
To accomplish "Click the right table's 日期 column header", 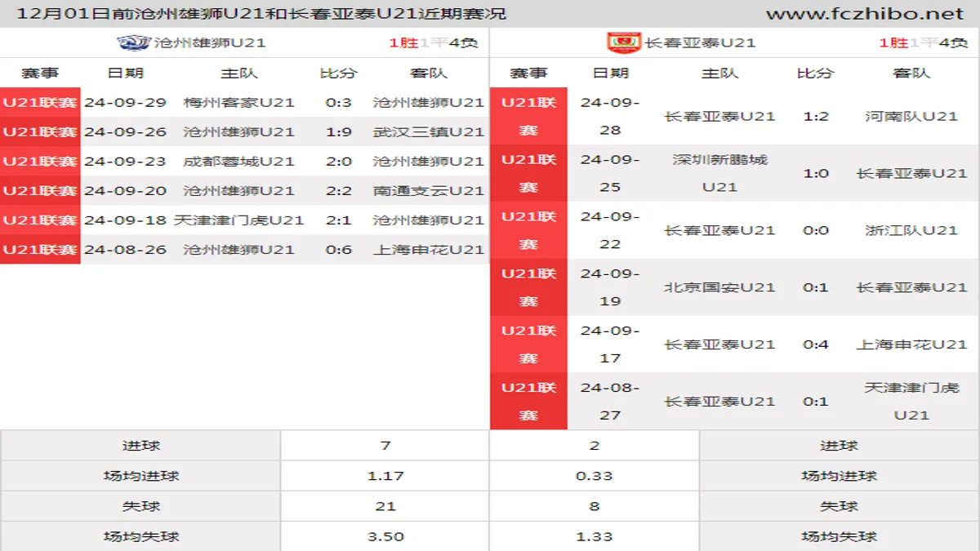I will 610,73.
